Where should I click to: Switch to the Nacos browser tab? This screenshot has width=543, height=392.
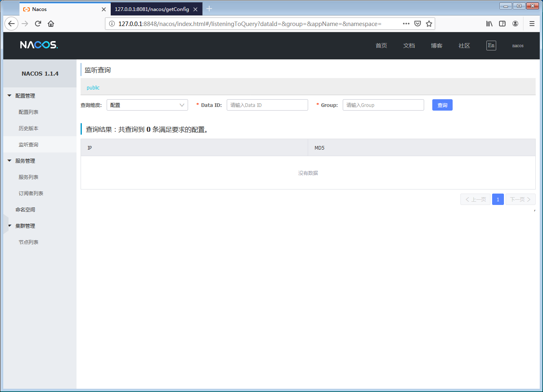65,9
